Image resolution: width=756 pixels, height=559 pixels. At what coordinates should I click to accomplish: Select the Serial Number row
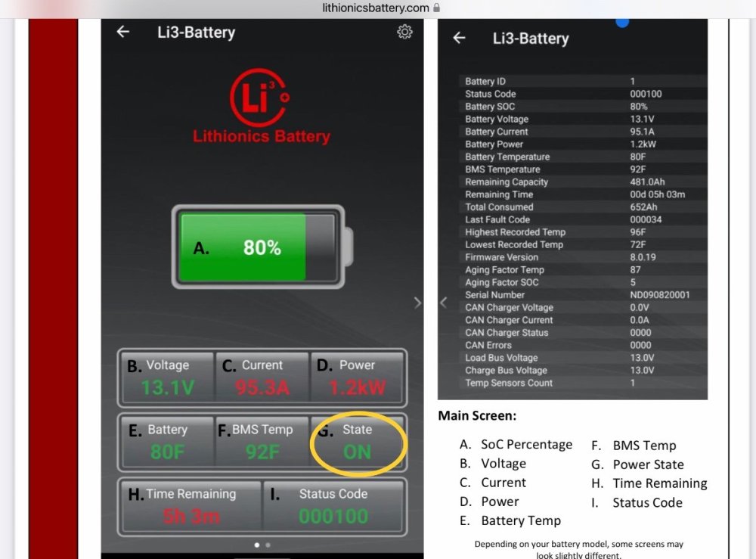[572, 295]
